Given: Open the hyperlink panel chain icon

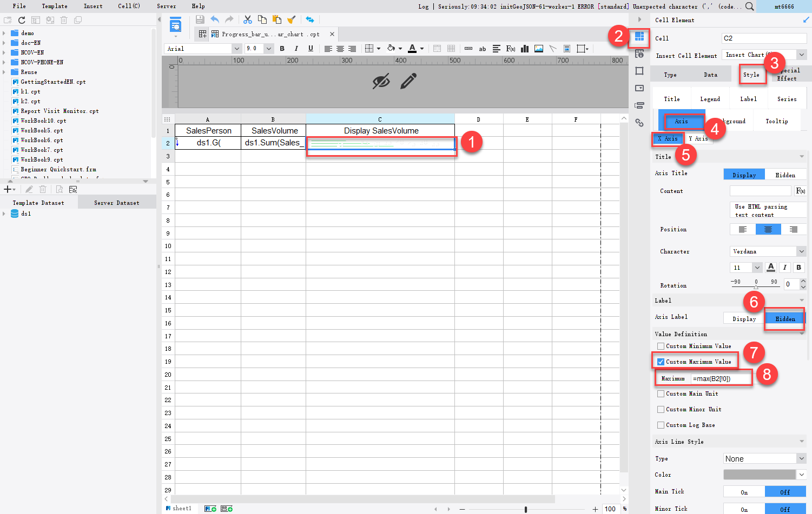Looking at the screenshot, I should point(639,123).
